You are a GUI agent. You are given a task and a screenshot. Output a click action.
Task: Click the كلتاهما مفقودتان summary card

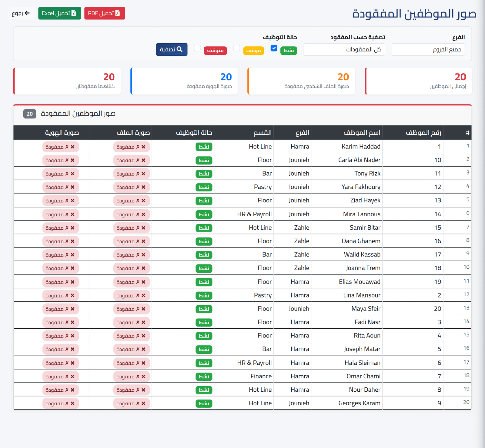click(67, 81)
